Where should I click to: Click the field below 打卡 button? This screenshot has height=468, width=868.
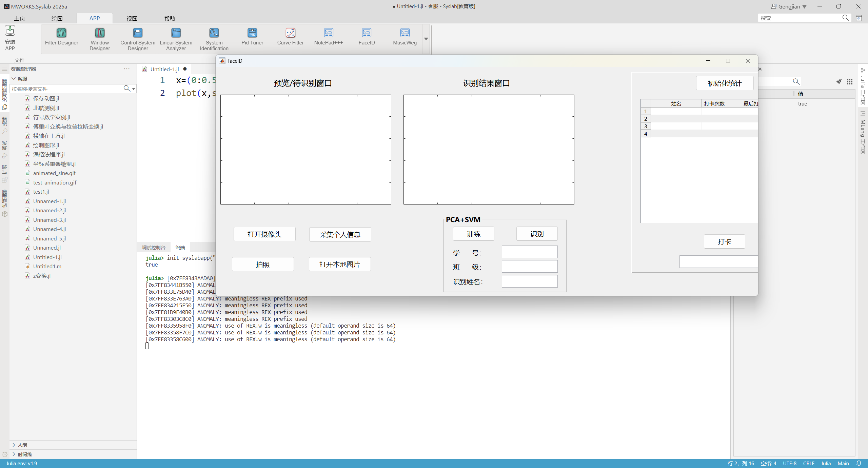[x=718, y=262]
